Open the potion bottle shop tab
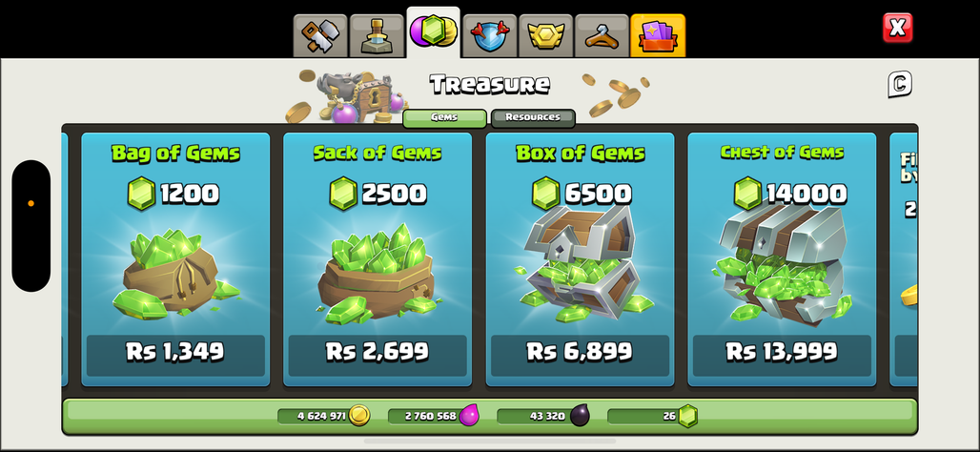Image resolution: width=980 pixels, height=452 pixels. (377, 35)
